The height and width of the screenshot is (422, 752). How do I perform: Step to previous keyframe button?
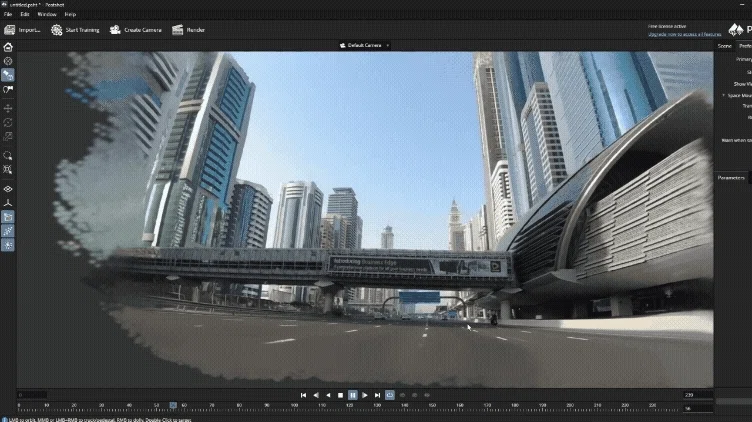pyautogui.click(x=316, y=395)
